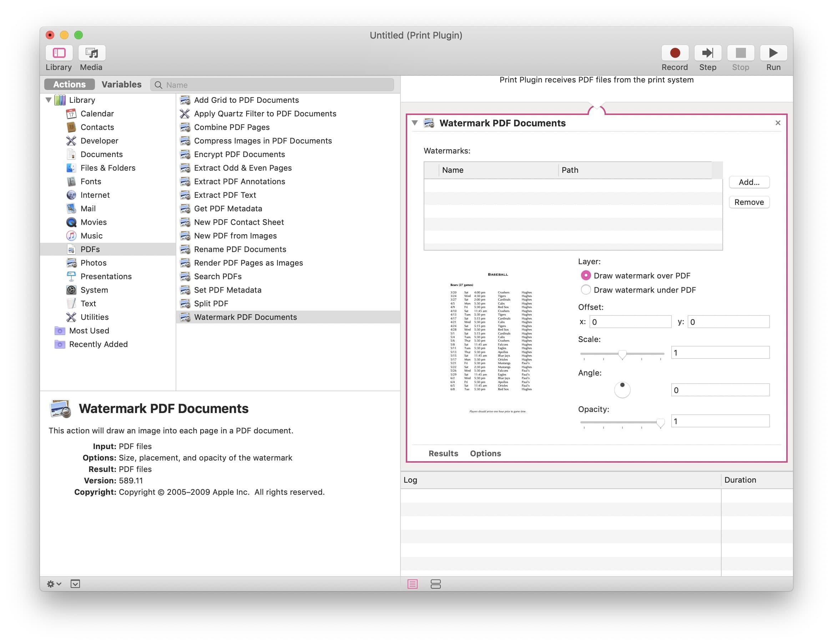833x644 pixels.
Task: Select the Contacts category icon
Action: pyautogui.click(x=71, y=127)
